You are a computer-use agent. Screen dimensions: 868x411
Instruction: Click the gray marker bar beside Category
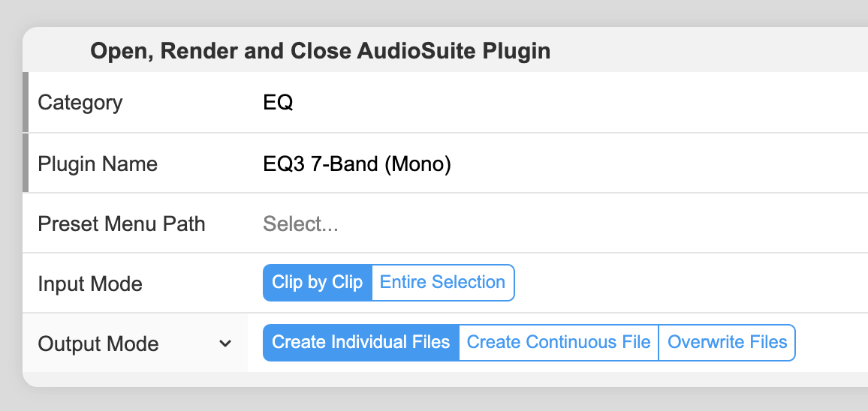pos(26,102)
